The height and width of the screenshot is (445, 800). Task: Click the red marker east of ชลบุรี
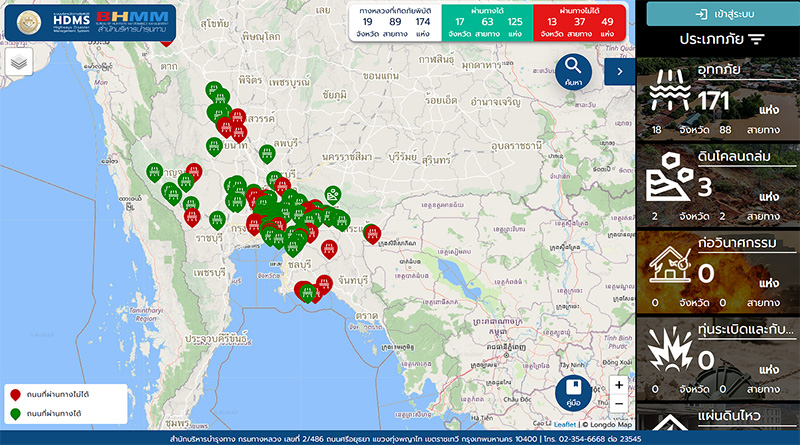pos(329,249)
